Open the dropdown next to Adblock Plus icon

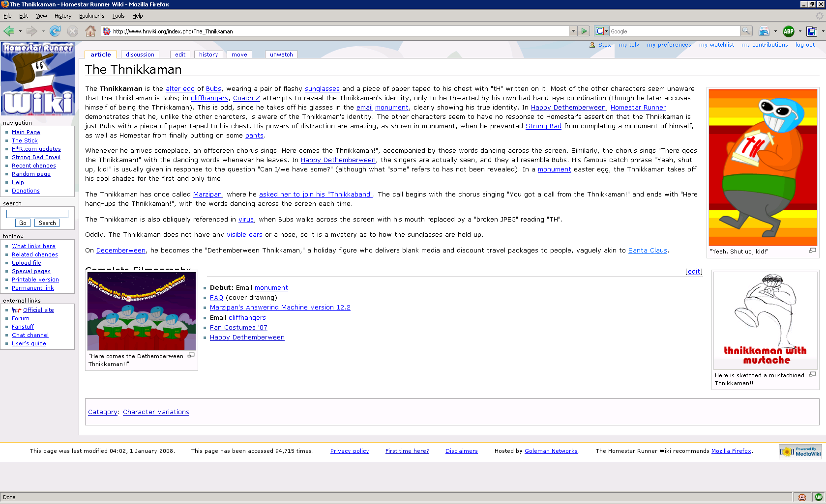(800, 31)
